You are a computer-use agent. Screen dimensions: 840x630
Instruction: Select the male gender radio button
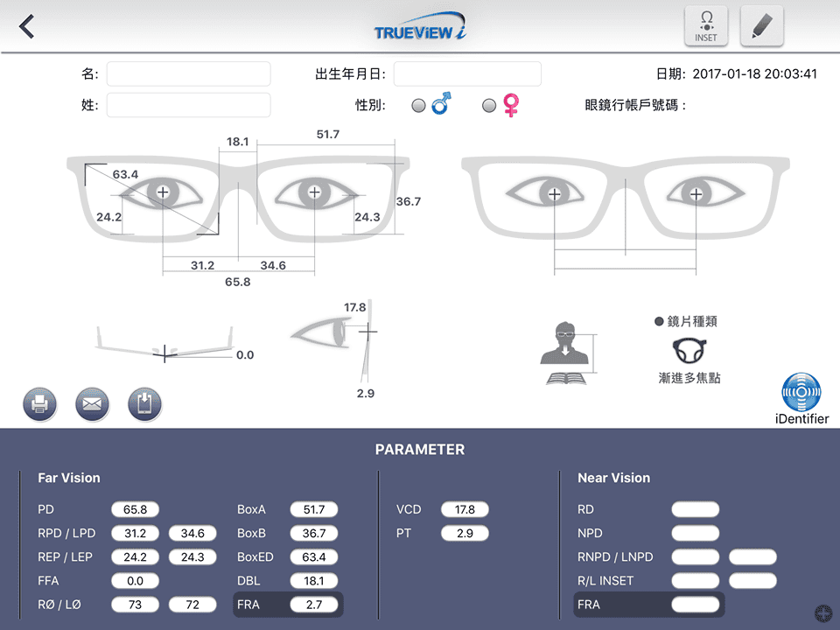click(x=418, y=106)
